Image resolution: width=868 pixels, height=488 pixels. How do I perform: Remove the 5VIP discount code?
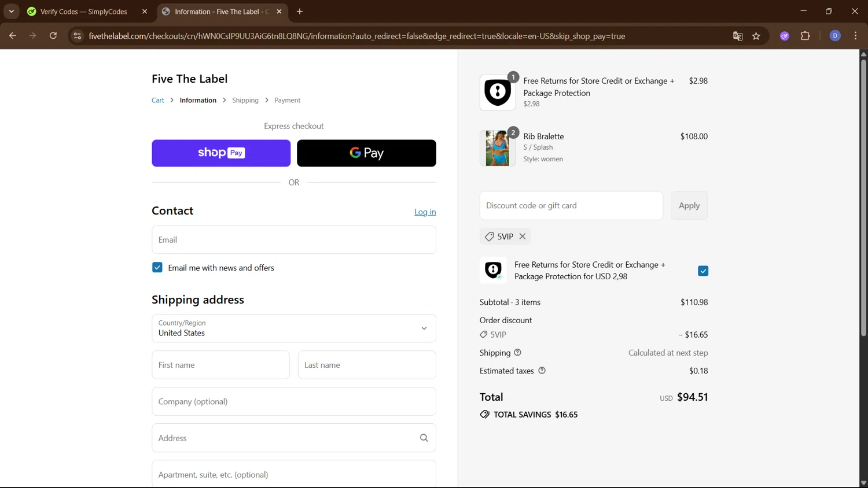(523, 236)
